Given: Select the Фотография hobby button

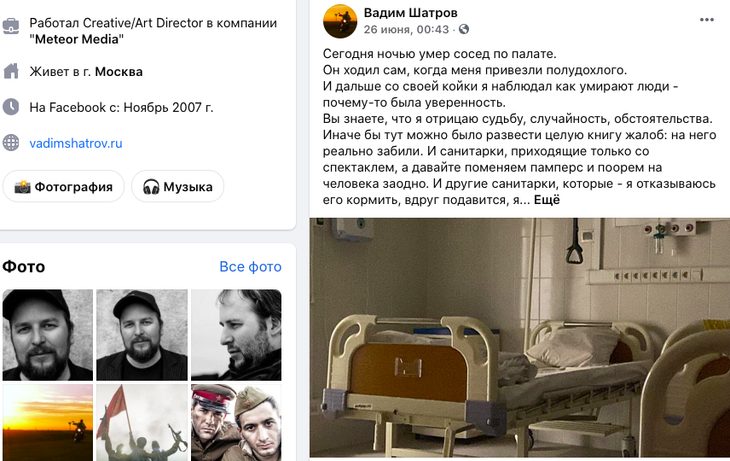Looking at the screenshot, I should click(x=64, y=187).
